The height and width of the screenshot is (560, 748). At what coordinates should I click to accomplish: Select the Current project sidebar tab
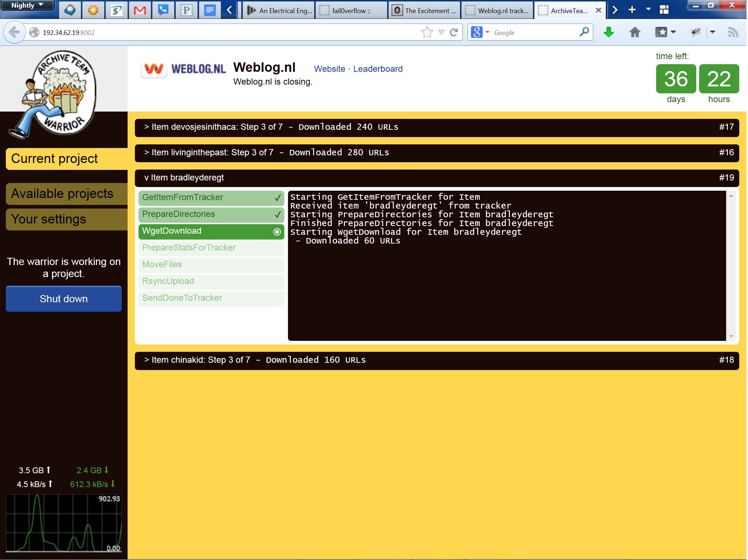coord(67,159)
